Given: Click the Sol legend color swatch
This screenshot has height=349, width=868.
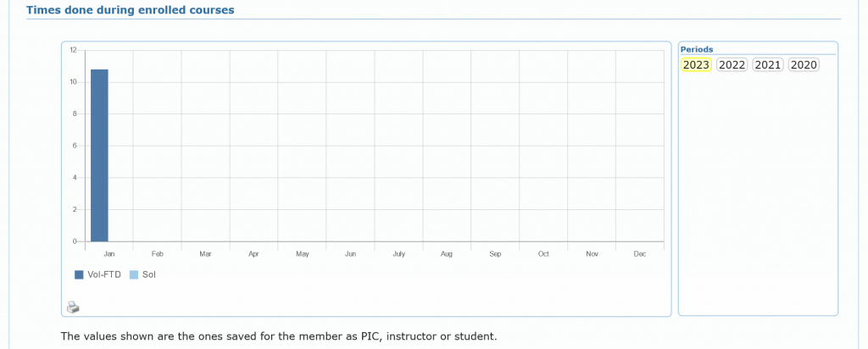Looking at the screenshot, I should (x=134, y=274).
